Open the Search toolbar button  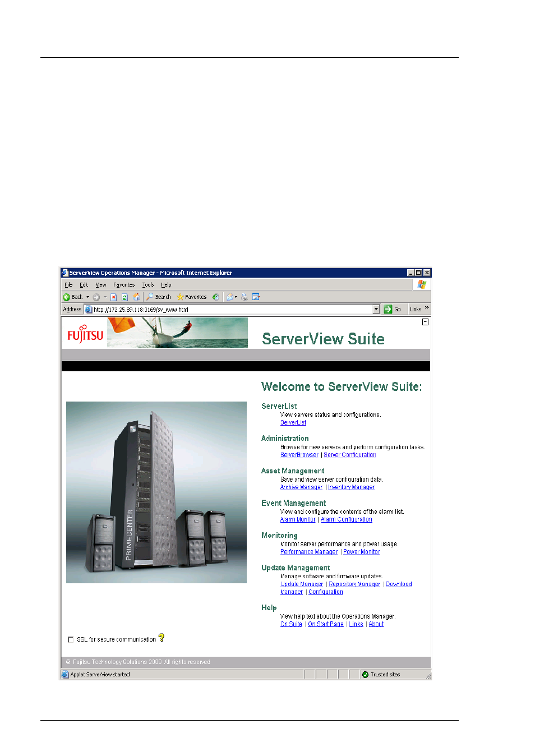tap(159, 297)
